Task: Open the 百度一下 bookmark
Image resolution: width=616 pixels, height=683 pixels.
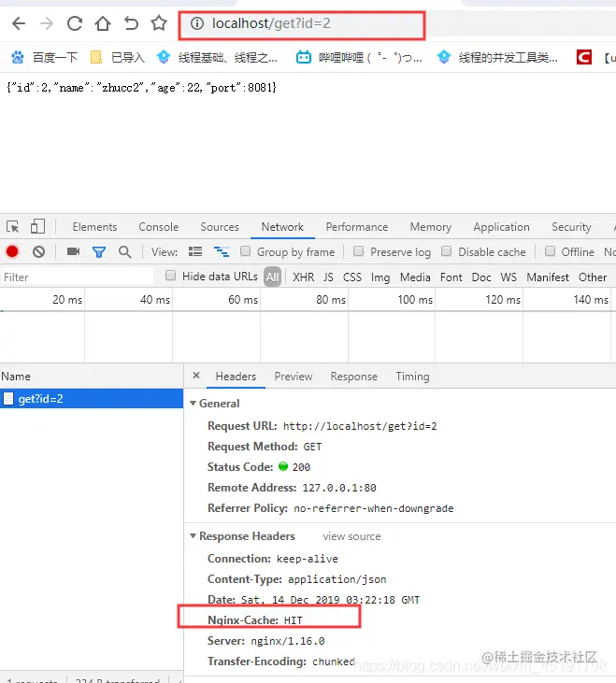Action: (x=44, y=57)
